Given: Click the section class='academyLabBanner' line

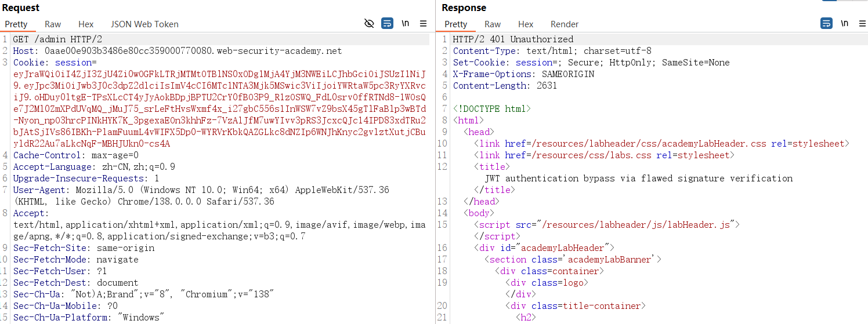Looking at the screenshot, I should pyautogui.click(x=573, y=260).
